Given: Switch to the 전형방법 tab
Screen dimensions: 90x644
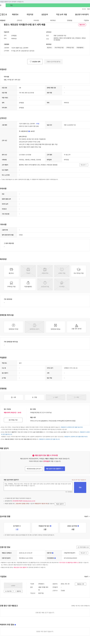Looking at the screenshot, I should point(70,21).
